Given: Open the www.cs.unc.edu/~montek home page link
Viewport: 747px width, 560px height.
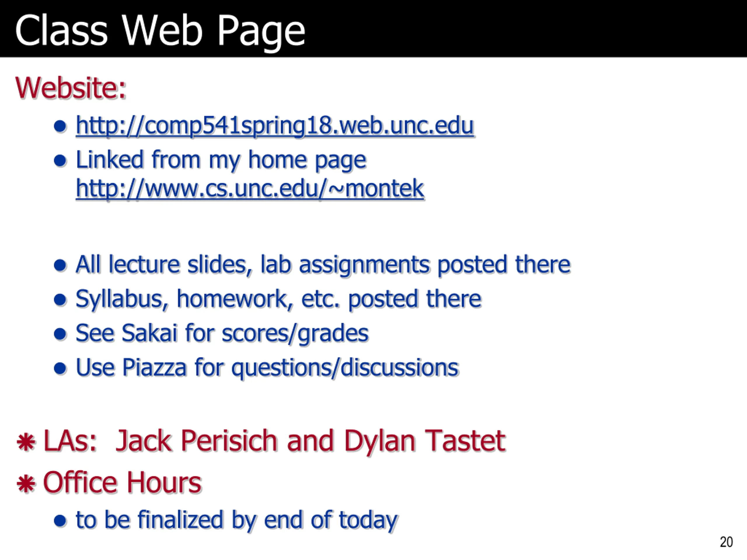Looking at the screenshot, I should 250,189.
